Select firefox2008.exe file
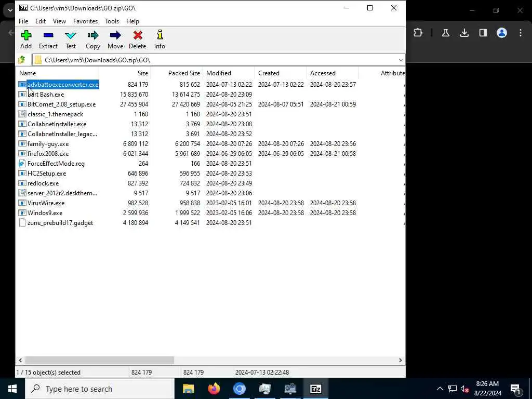This screenshot has width=532, height=399. point(48,153)
